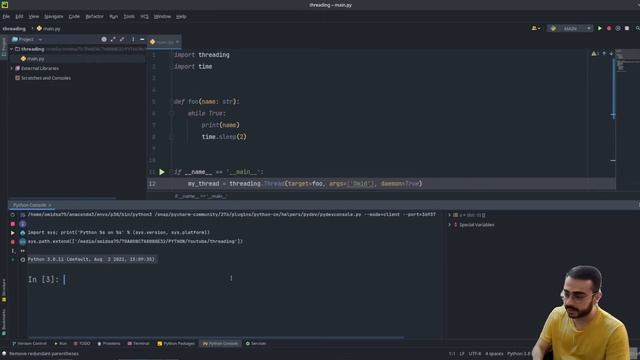Click fold toggle beside while True line
This screenshot has height=360, width=640.
[x=172, y=113]
